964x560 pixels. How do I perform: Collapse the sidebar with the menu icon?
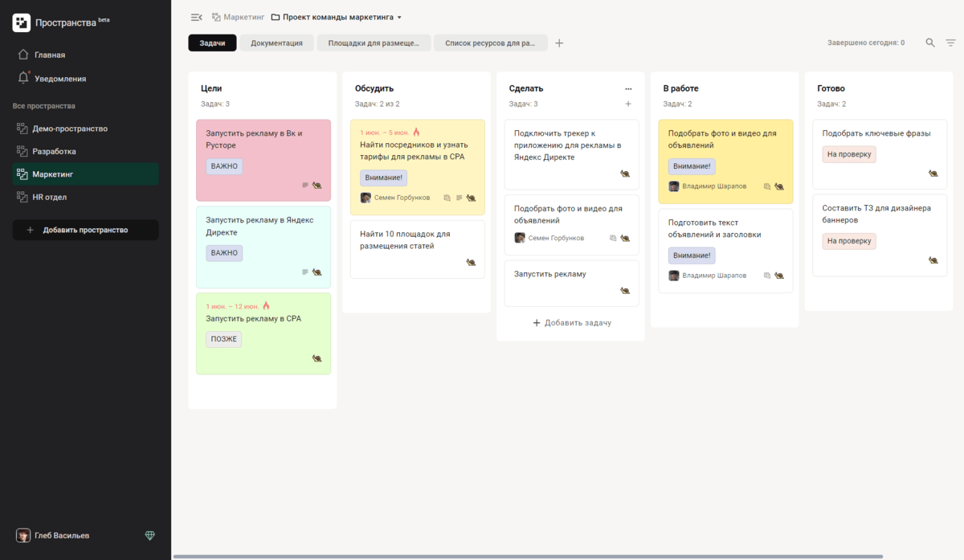coord(196,17)
